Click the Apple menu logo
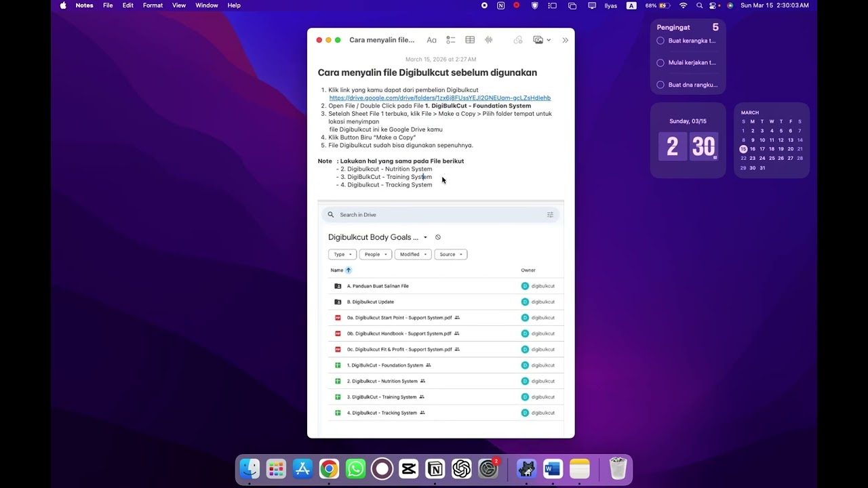 tap(63, 5)
